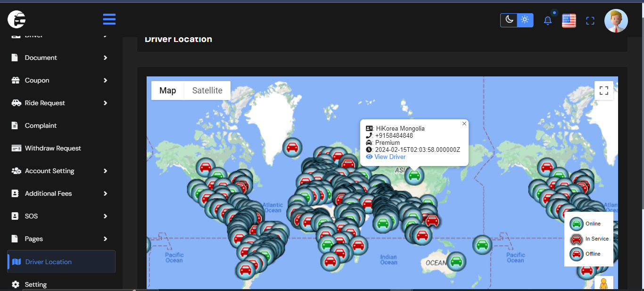Click the green car marker under popup
The image size is (644, 291).
(x=414, y=176)
